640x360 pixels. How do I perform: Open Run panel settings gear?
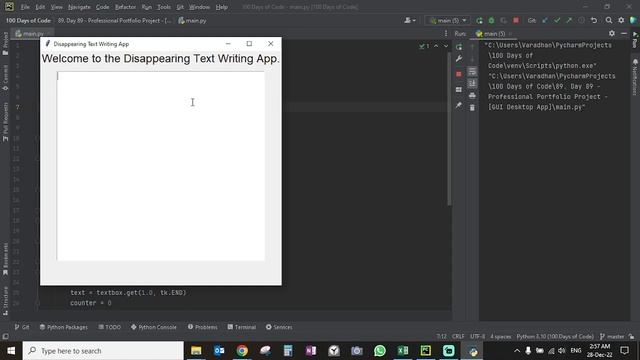[611, 33]
